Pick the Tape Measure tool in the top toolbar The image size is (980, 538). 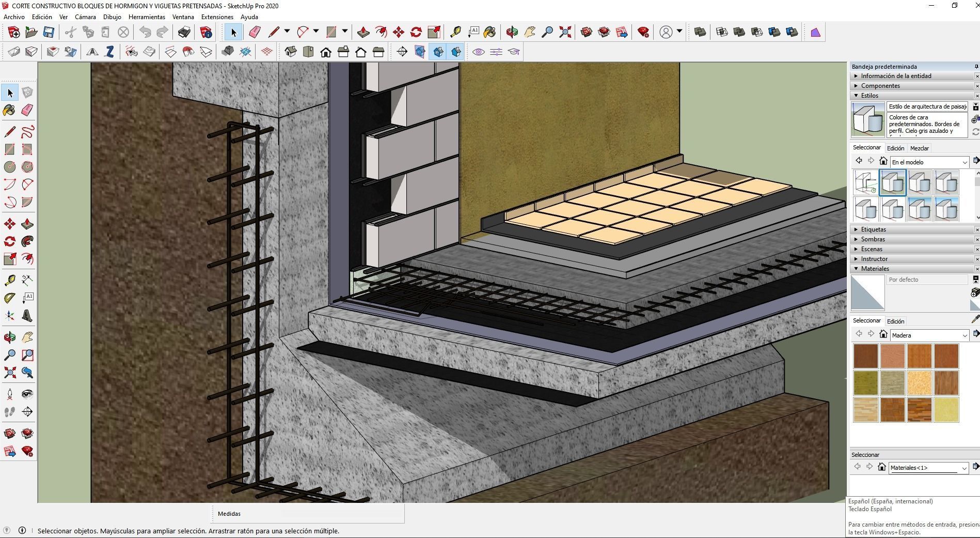click(455, 32)
